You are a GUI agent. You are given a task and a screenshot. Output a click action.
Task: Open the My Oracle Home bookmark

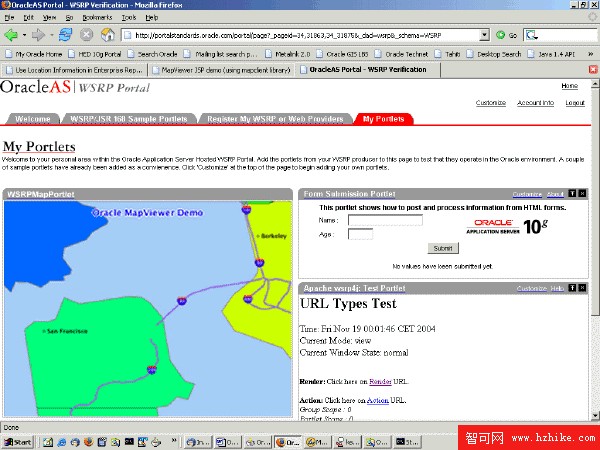(x=34, y=54)
